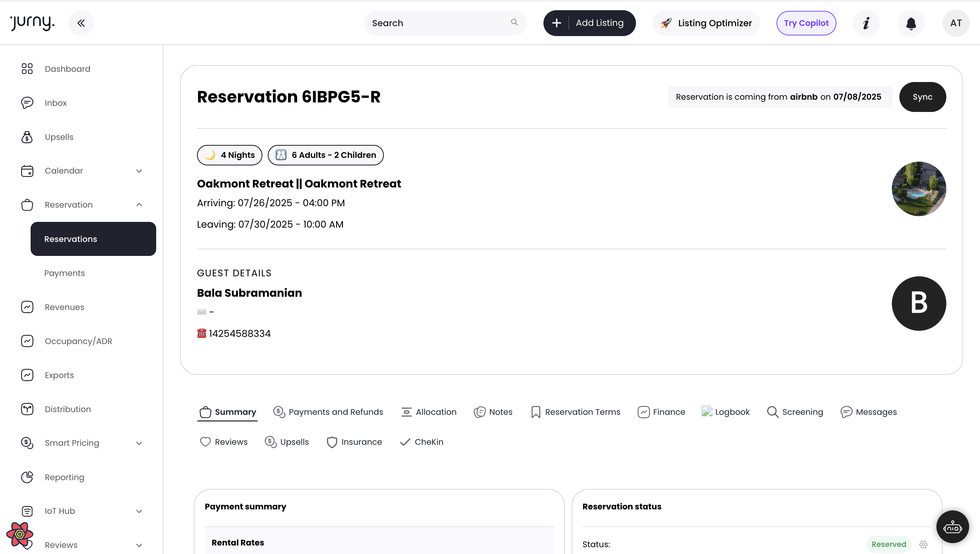Open the Messages tab
The width and height of the screenshot is (980, 554).
click(868, 412)
